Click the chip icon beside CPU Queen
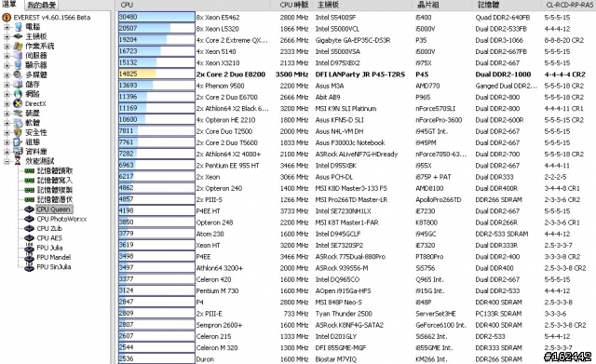 (x=29, y=209)
